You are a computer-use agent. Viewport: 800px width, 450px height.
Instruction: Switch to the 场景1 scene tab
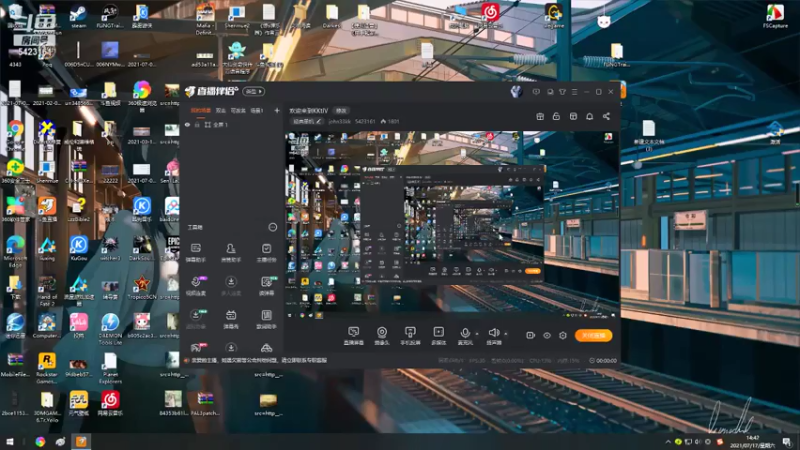click(257, 110)
